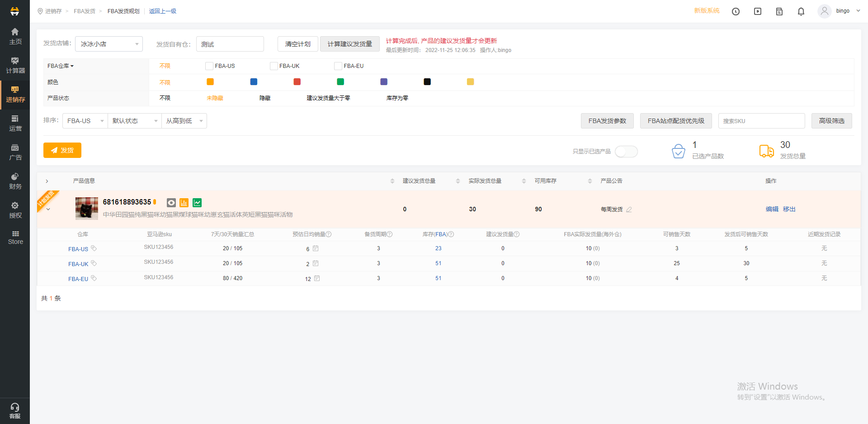This screenshot has width=868, height=424.
Task: Open 广告 advertising in sidebar
Action: [15, 152]
